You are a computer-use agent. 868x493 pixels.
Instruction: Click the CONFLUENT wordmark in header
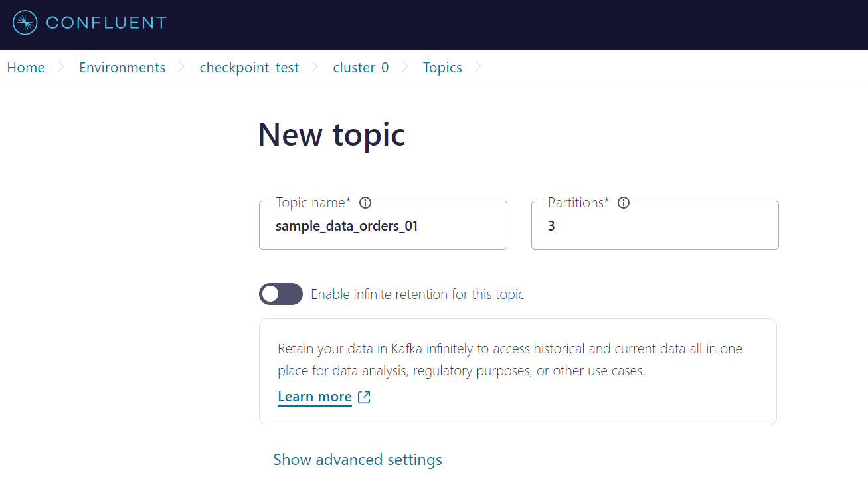pos(106,23)
